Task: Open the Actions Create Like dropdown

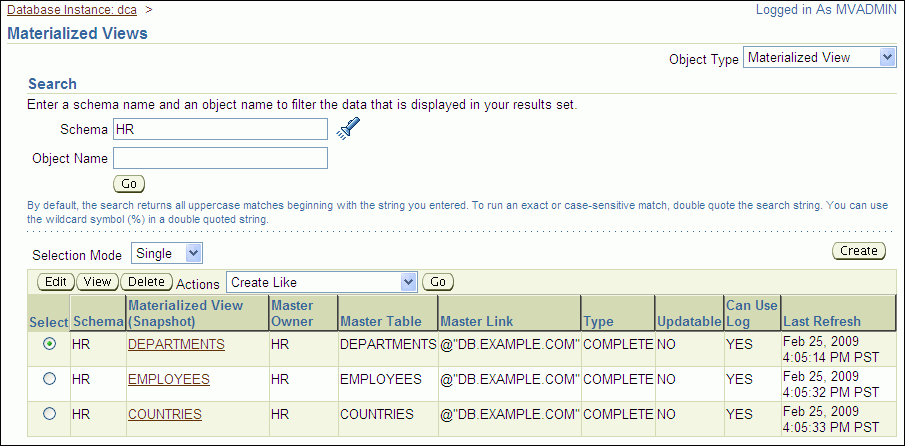Action: click(x=321, y=282)
